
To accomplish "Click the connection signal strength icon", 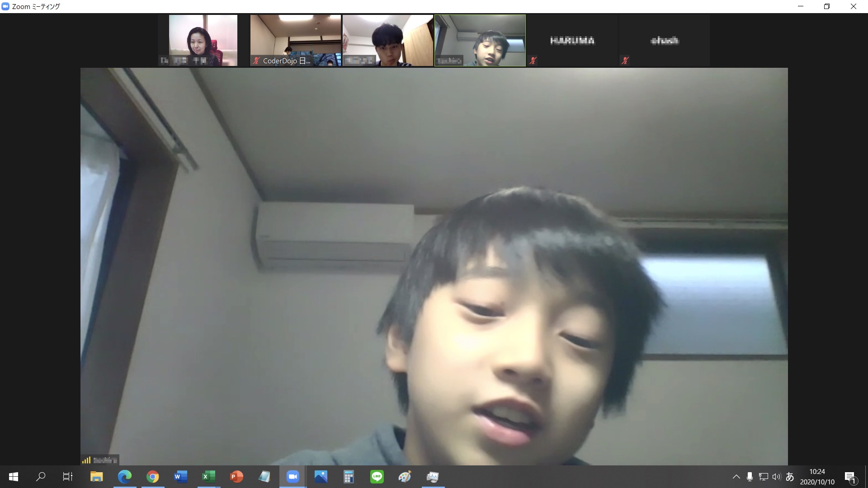I will coord(86,460).
